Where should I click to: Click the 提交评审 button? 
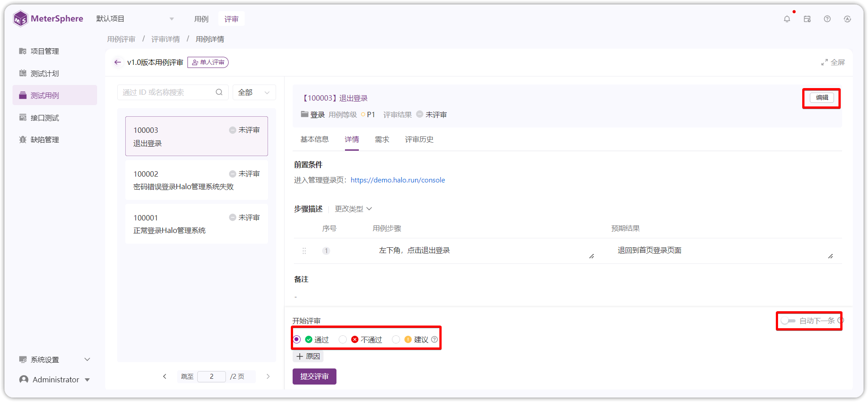(x=315, y=377)
